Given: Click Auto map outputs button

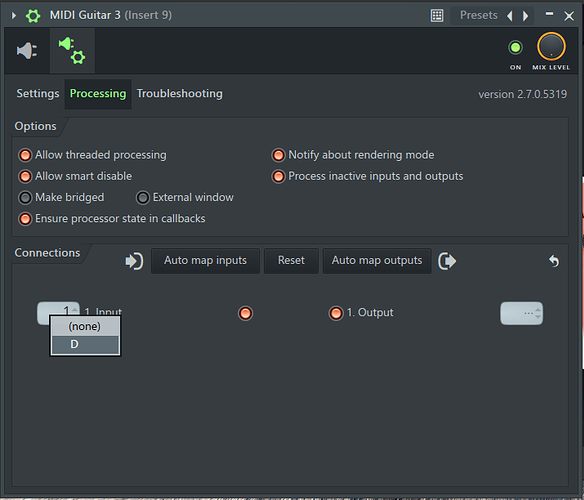Looking at the screenshot, I should pyautogui.click(x=377, y=261).
